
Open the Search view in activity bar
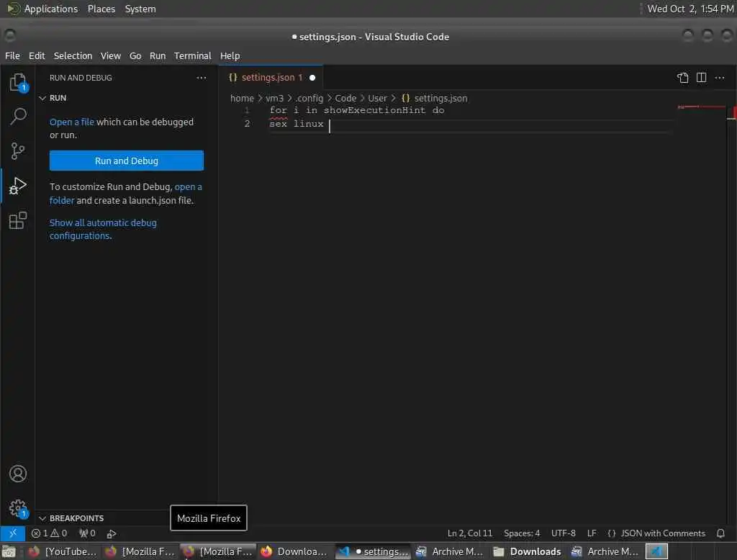(x=18, y=116)
